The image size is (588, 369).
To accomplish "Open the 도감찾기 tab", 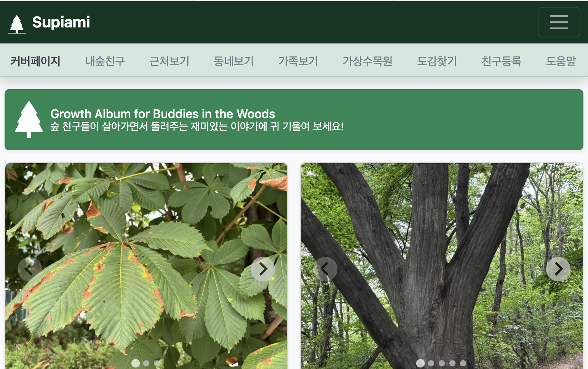I will tap(437, 61).
